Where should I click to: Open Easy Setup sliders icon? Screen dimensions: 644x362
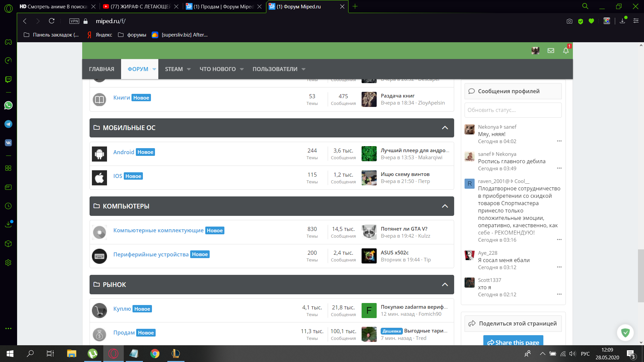pyautogui.click(x=636, y=21)
